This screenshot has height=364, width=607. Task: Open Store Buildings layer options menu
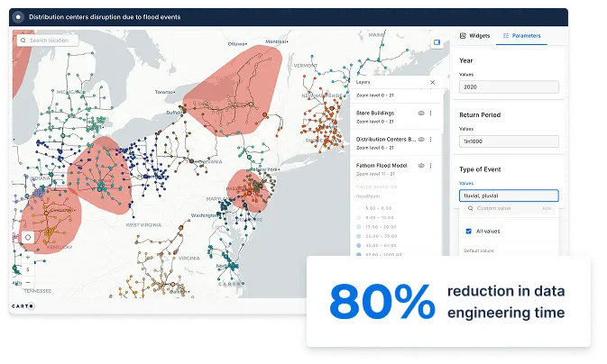[431, 114]
